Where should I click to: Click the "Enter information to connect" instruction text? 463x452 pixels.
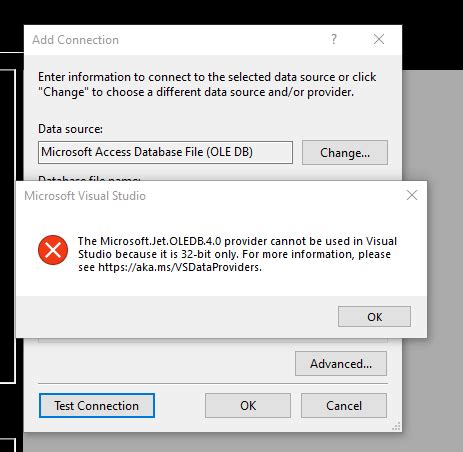(x=207, y=84)
